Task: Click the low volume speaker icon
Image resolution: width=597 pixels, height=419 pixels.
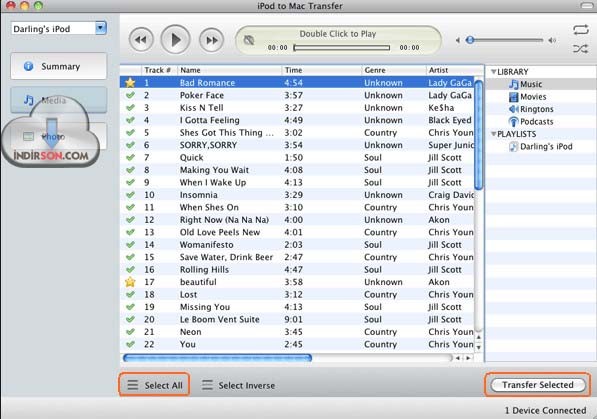Action: click(x=458, y=40)
